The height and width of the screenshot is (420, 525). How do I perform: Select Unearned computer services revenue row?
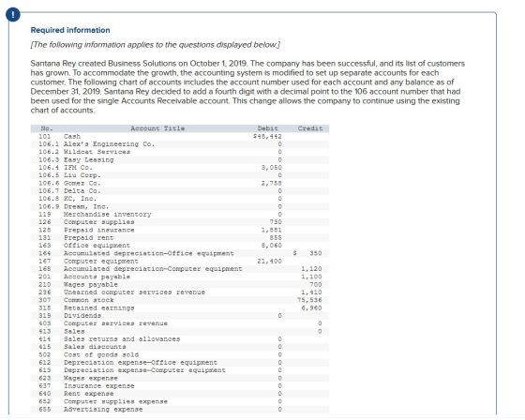click(x=180, y=292)
